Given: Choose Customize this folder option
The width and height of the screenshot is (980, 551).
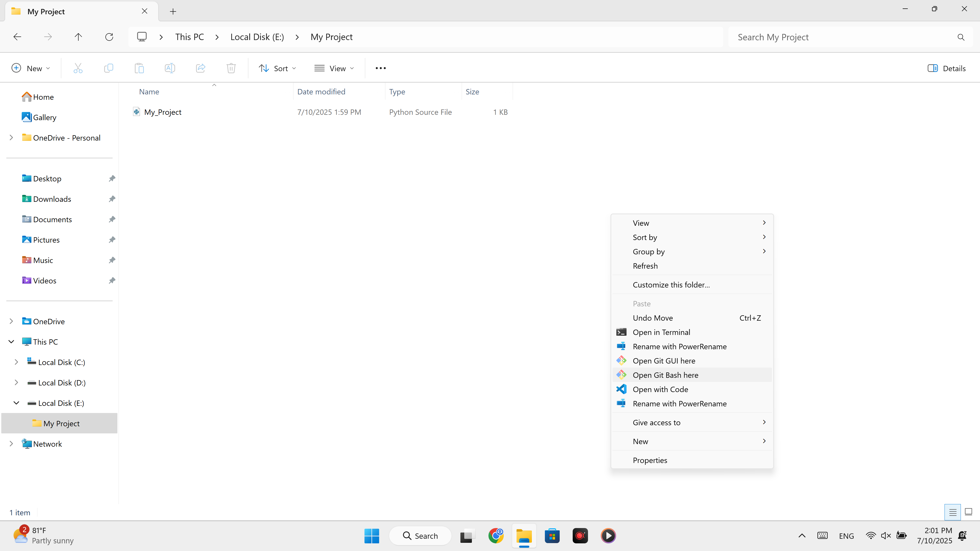Looking at the screenshot, I should (x=692, y=285).
